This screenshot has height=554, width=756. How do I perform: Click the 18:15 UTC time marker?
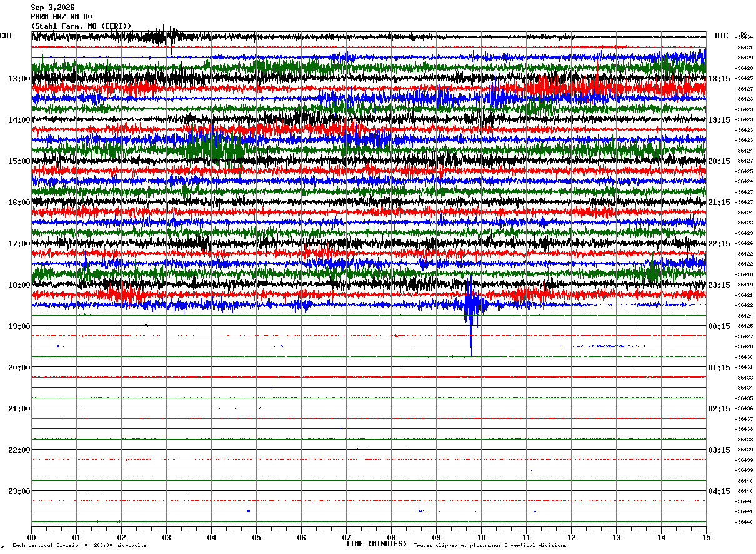(719, 79)
